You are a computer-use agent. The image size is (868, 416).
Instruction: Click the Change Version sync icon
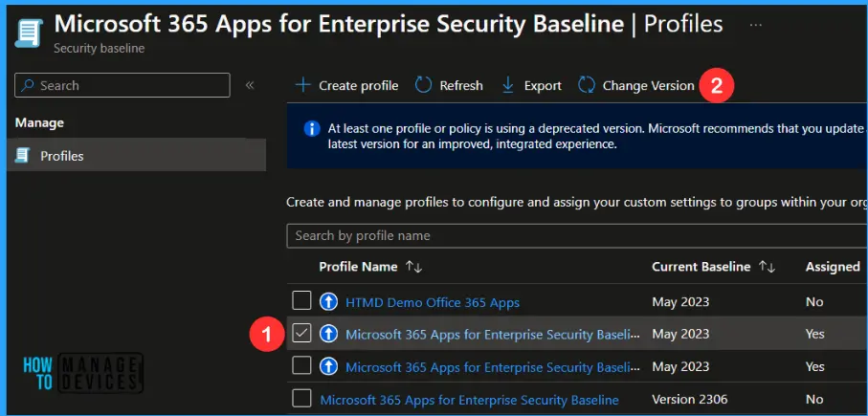point(587,85)
